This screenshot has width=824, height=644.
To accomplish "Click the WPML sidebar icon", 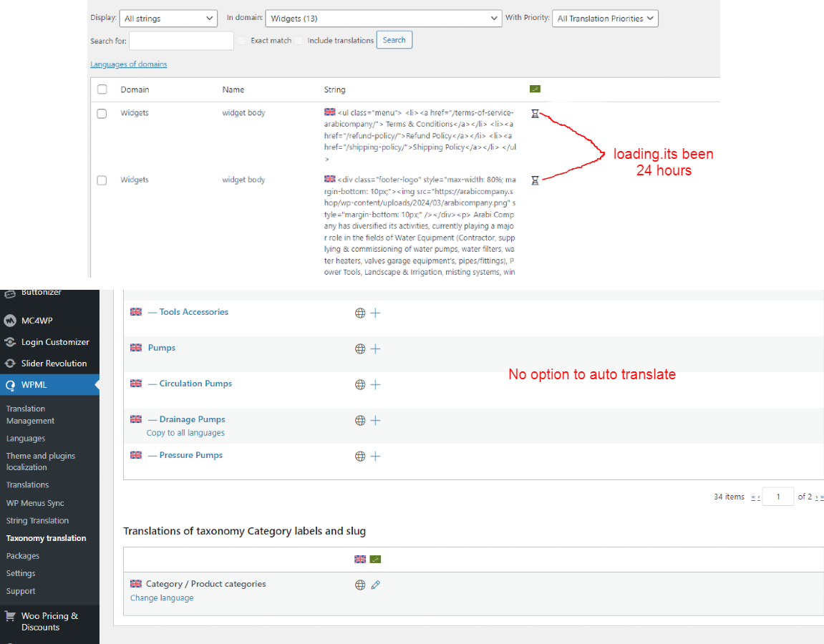I will pos(10,385).
